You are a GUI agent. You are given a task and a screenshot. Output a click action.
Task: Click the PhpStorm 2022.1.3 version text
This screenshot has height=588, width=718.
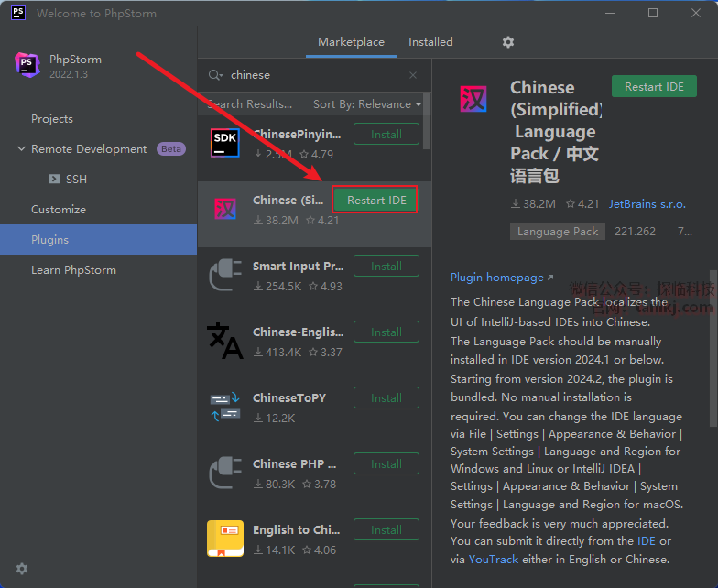tap(68, 74)
